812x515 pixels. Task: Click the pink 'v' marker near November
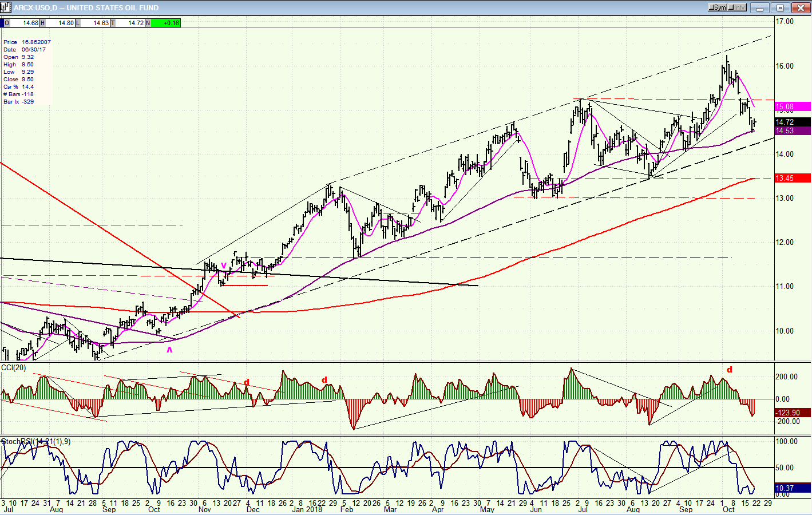coord(223,265)
